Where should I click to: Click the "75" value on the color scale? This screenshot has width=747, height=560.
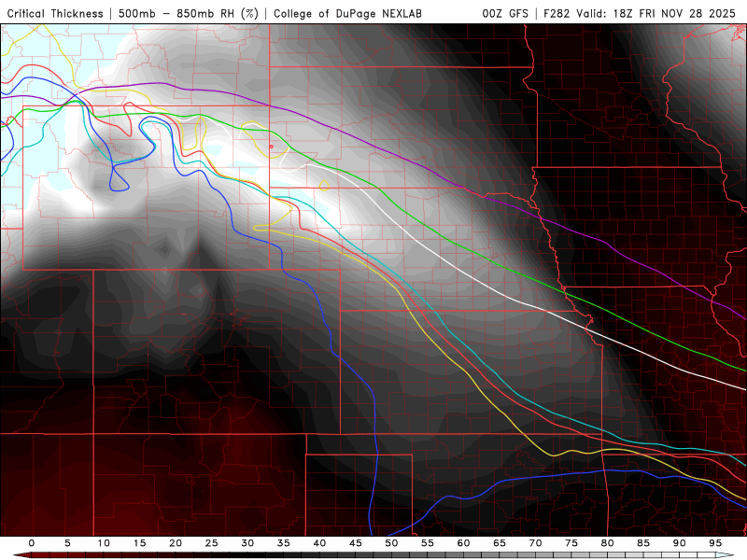point(571,543)
